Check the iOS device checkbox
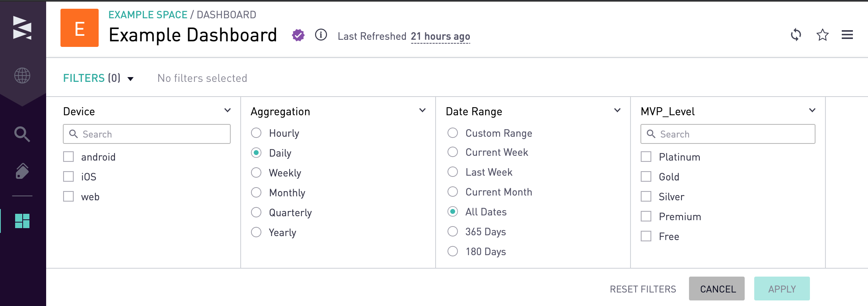 (x=69, y=177)
